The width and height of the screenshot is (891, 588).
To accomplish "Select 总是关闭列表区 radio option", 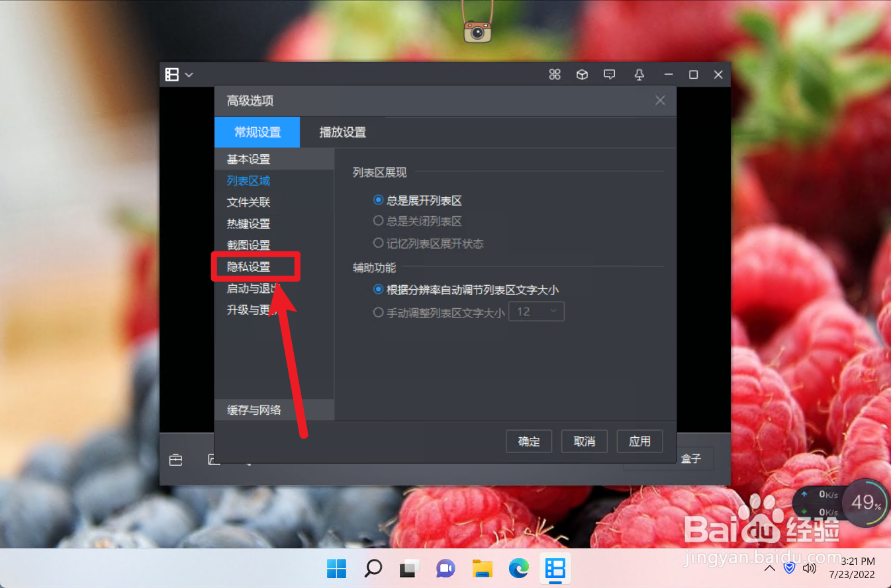I will pos(418,221).
